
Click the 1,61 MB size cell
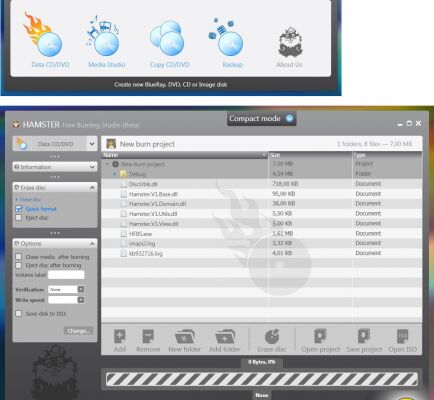click(282, 234)
